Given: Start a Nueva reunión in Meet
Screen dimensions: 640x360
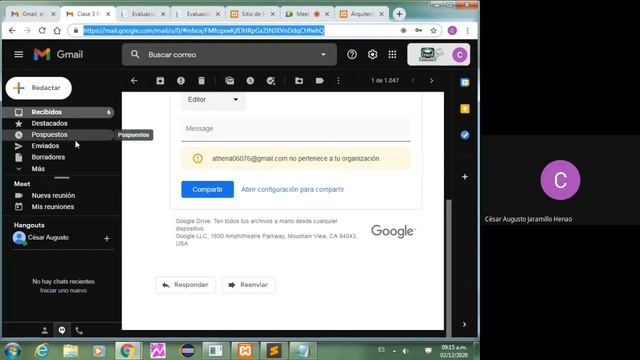Looking at the screenshot, I should pyautogui.click(x=53, y=196).
